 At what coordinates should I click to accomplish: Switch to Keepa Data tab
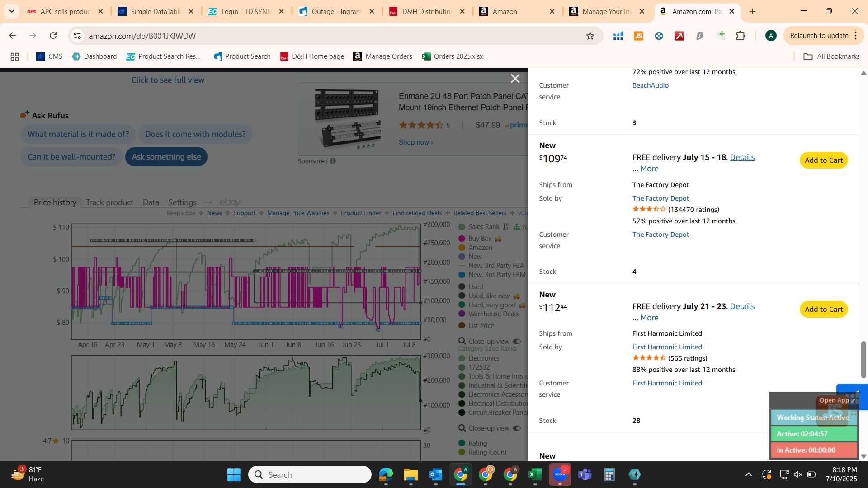(x=151, y=202)
